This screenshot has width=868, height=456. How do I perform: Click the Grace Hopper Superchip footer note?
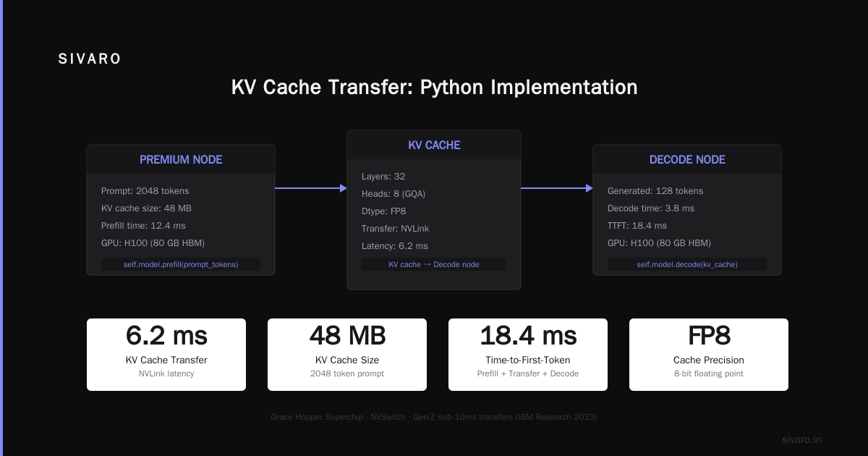[434, 417]
